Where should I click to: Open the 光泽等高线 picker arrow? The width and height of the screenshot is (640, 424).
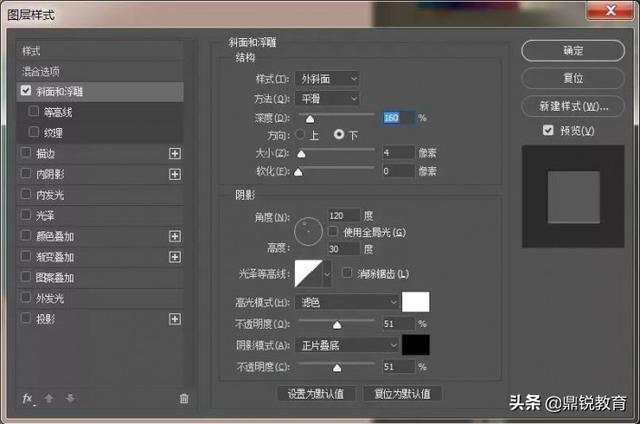(x=327, y=274)
